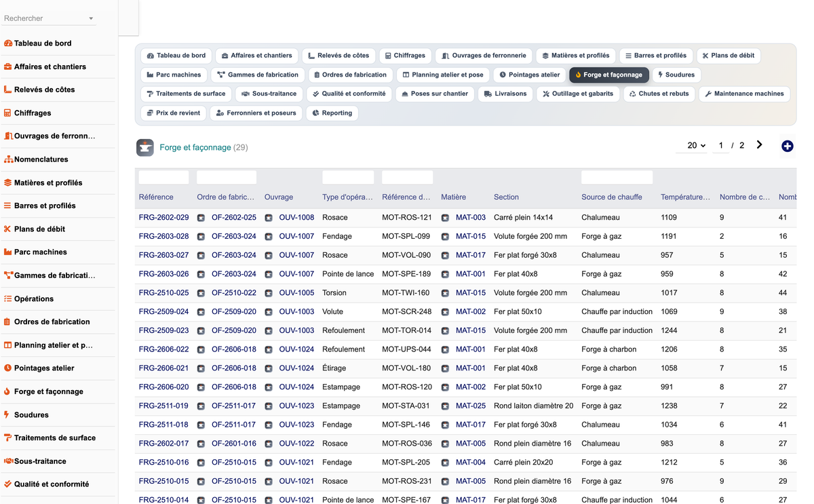Open the Rechercher dropdown arrow
Viewport: 814px width, 504px height.
[91, 18]
